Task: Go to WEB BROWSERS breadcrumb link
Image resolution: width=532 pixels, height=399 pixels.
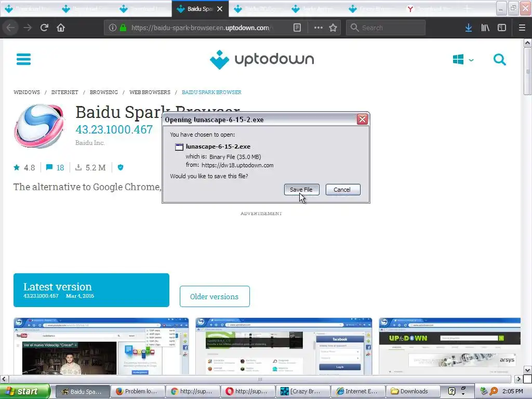Action: pyautogui.click(x=150, y=92)
